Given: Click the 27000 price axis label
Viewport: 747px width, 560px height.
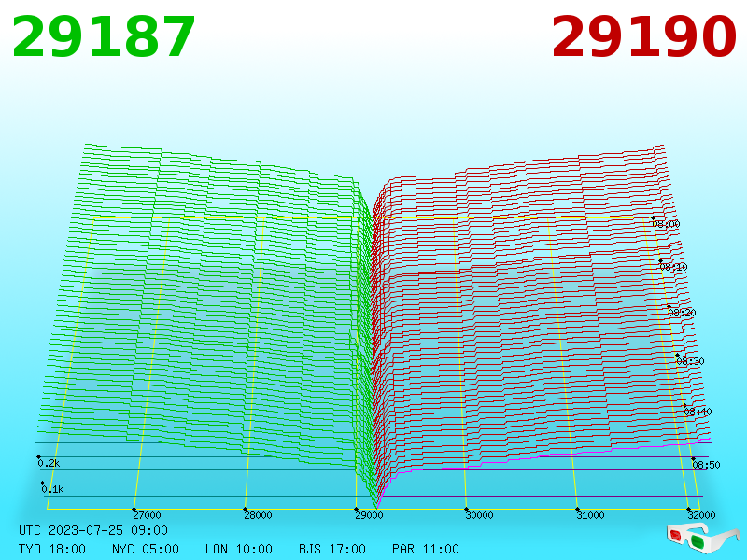Looking at the screenshot, I should [x=147, y=515].
